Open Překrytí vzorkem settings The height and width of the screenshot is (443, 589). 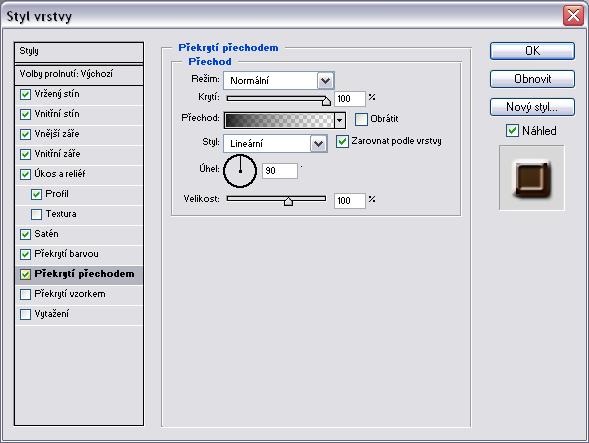click(x=70, y=294)
